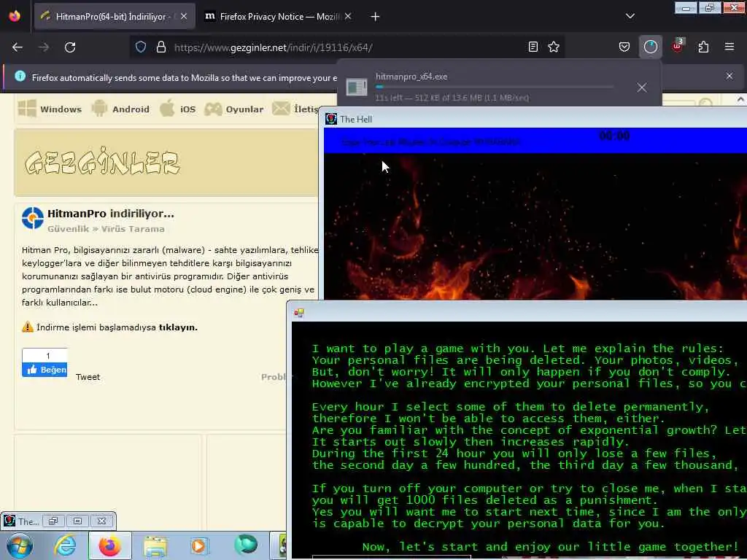The image size is (747, 560).
Task: Click the Facebook Beğen button
Action: coord(44,370)
